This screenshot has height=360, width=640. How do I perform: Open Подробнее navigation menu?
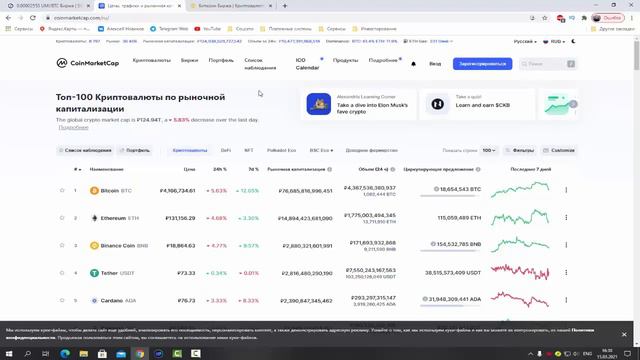click(x=383, y=60)
